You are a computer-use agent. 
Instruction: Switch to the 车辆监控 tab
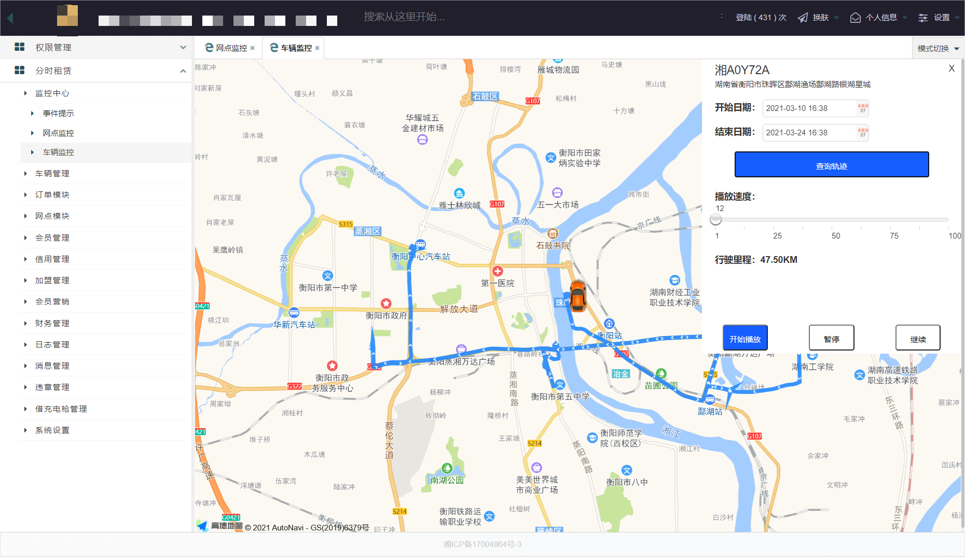coord(296,48)
